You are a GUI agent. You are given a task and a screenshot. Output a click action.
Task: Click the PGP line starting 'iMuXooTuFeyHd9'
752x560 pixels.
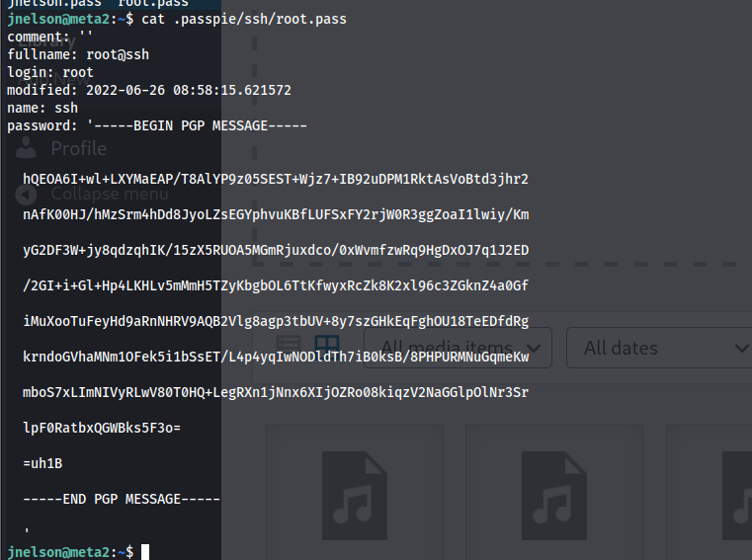276,321
